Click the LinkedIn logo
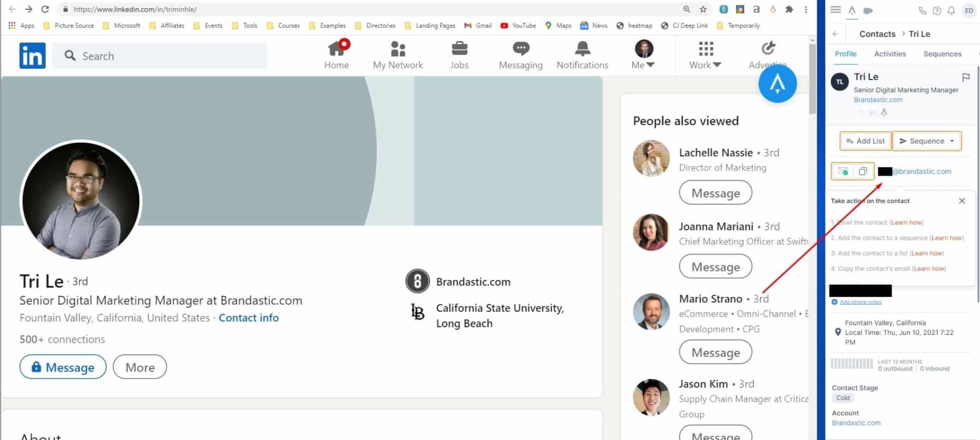 click(33, 56)
